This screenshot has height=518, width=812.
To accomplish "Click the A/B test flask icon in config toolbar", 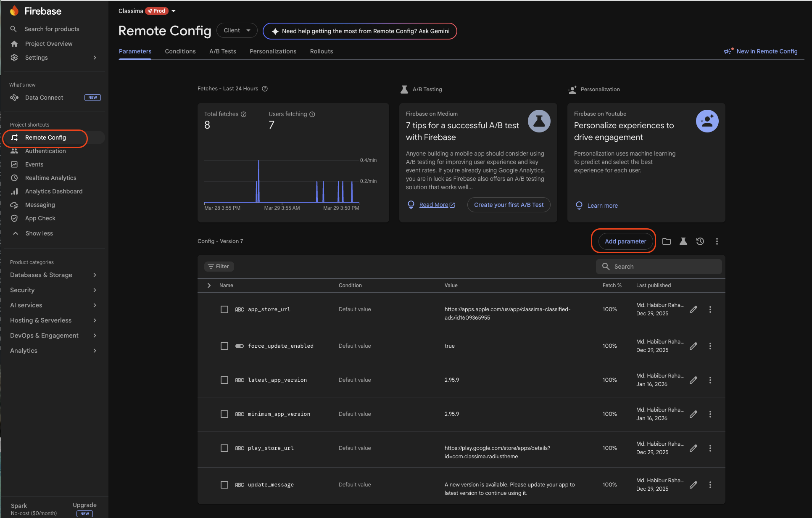I will click(683, 241).
